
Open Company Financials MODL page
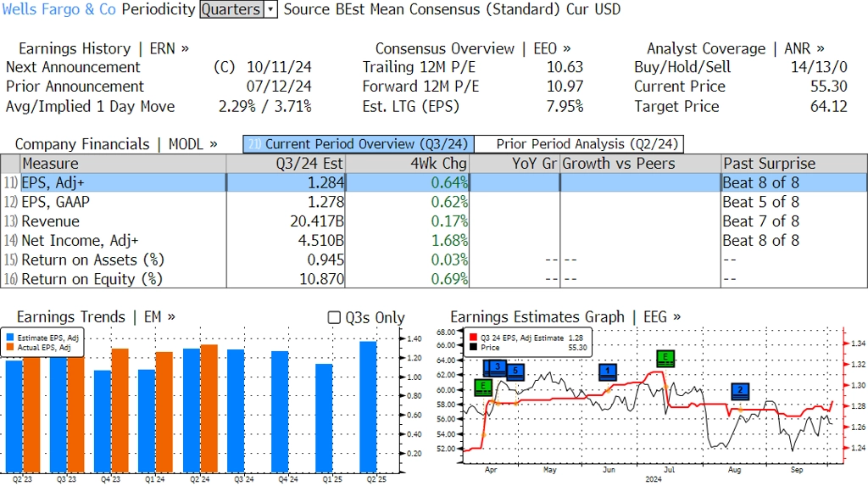click(x=115, y=144)
